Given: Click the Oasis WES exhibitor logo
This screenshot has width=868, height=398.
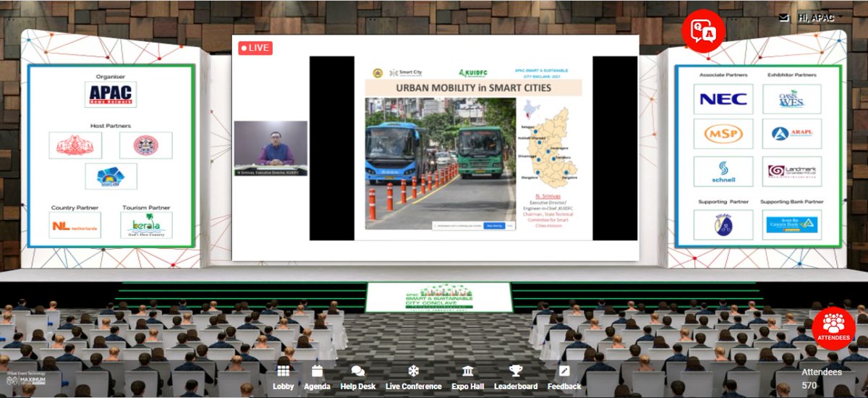Looking at the screenshot, I should pyautogui.click(x=791, y=99).
